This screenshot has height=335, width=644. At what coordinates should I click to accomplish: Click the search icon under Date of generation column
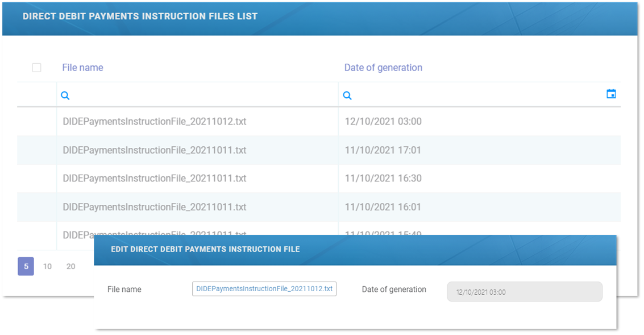tap(347, 96)
